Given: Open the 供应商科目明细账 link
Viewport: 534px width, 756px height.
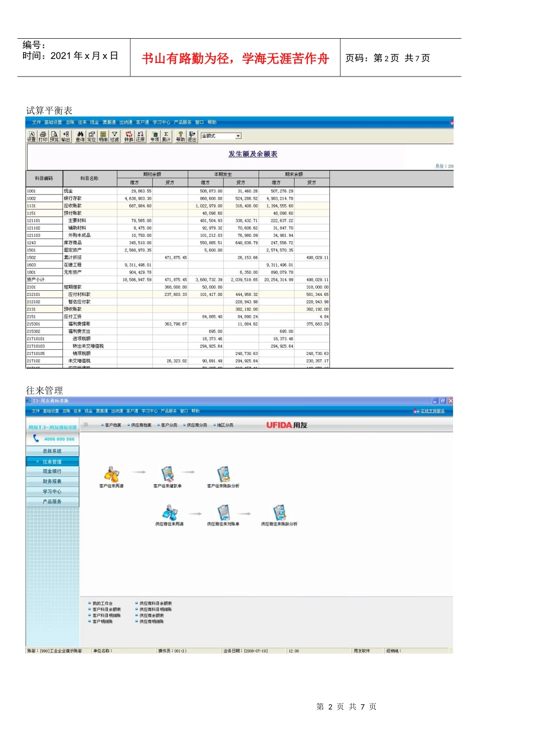Looking at the screenshot, I should [x=156, y=610].
